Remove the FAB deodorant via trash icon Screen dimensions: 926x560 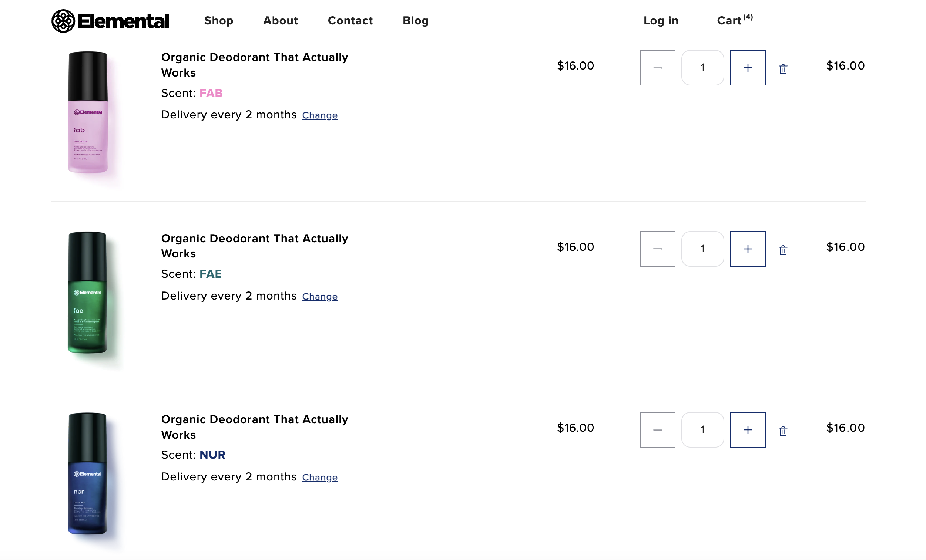click(784, 68)
